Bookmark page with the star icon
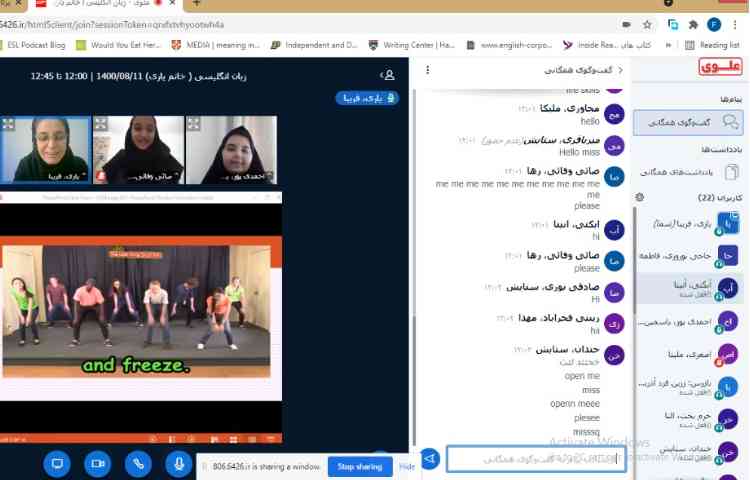The width and height of the screenshot is (750, 480). pyautogui.click(x=648, y=23)
